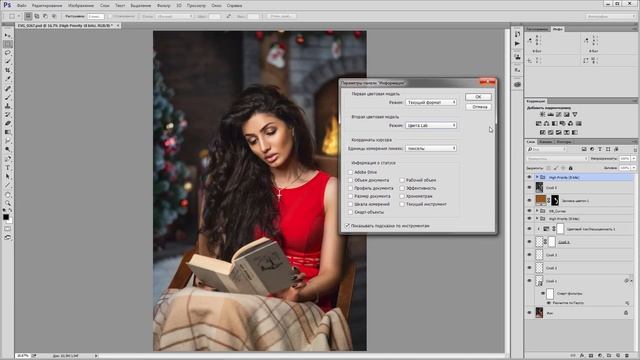This screenshot has height=360, width=640.
Task: Click the feather input field in options bar
Action: click(x=95, y=16)
